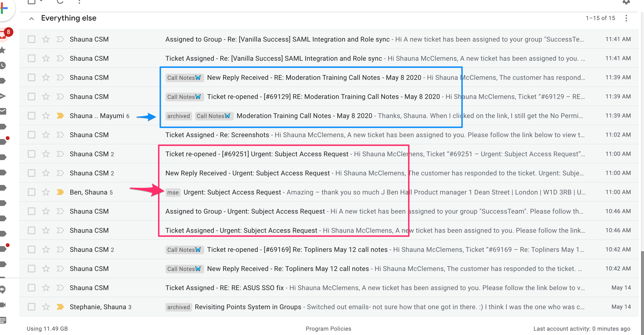Open the Program Policies link
This screenshot has width=644, height=335.
(x=328, y=329)
